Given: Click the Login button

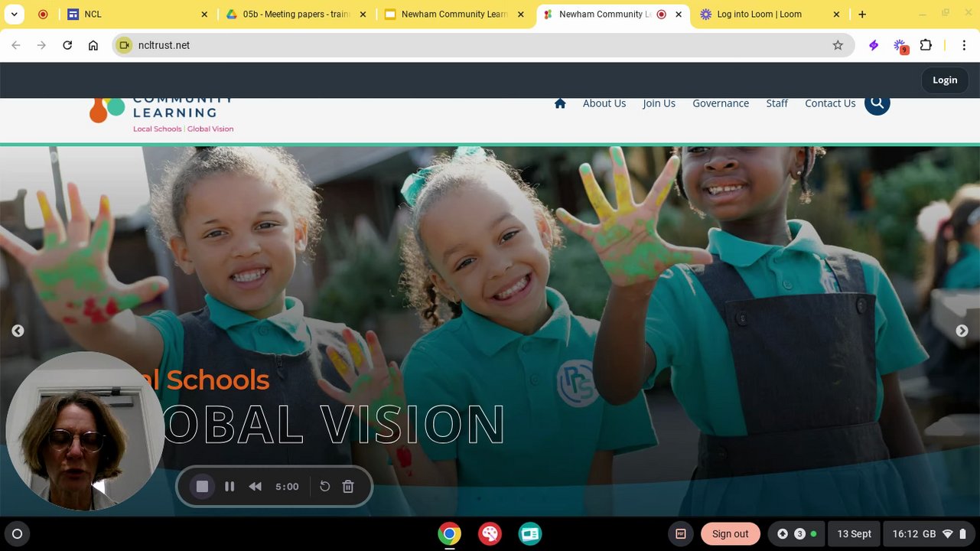Looking at the screenshot, I should coord(945,80).
